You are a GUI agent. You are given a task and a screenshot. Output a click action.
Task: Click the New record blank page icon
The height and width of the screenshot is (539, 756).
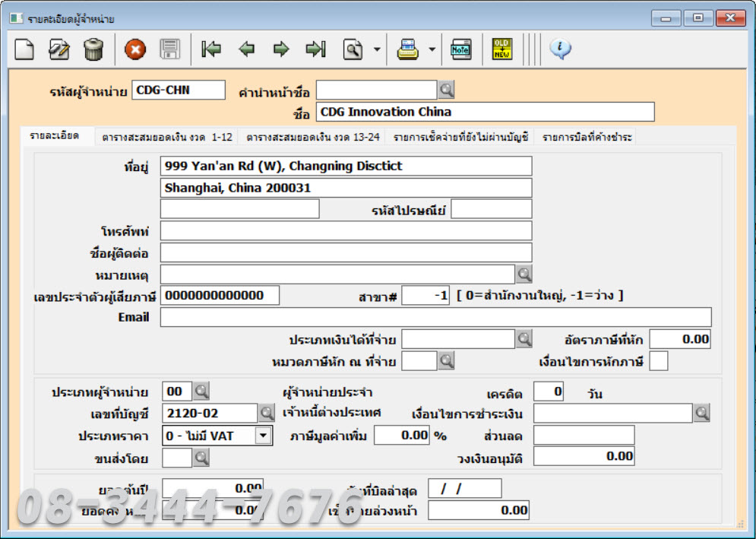click(x=25, y=49)
